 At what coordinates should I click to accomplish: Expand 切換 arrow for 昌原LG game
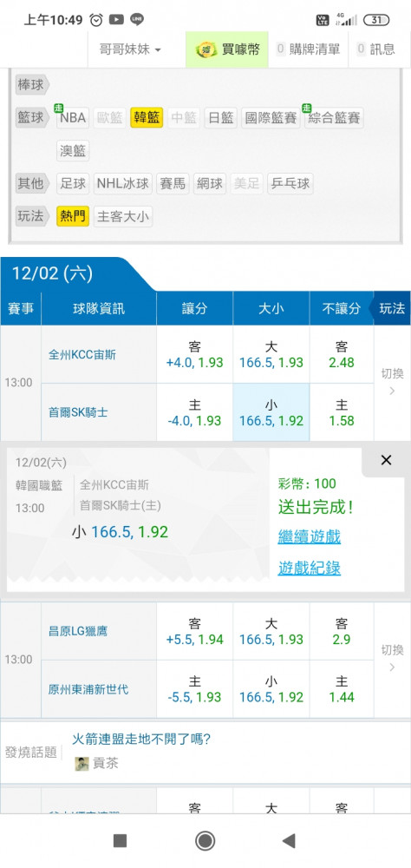pos(392,660)
